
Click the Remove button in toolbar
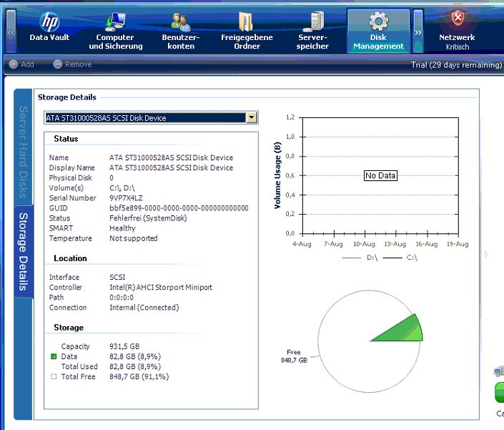58,64
